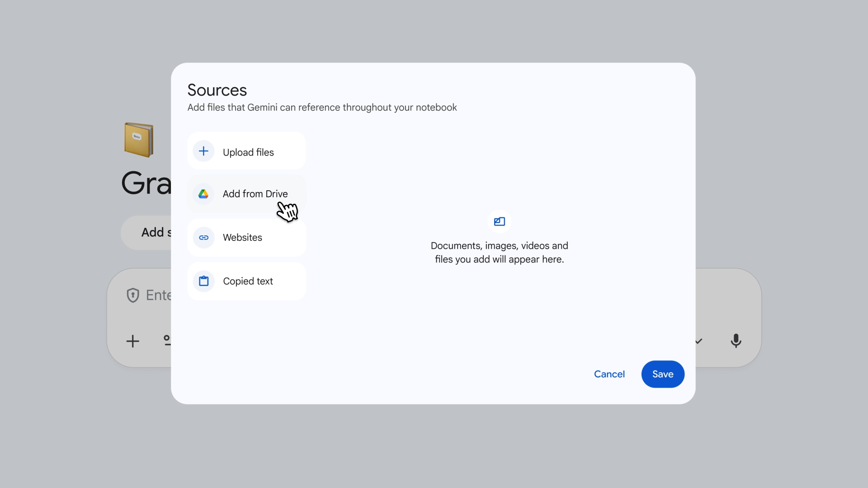Click the link icon next to Websites
Viewport: 868px width, 488px height.
click(x=203, y=238)
